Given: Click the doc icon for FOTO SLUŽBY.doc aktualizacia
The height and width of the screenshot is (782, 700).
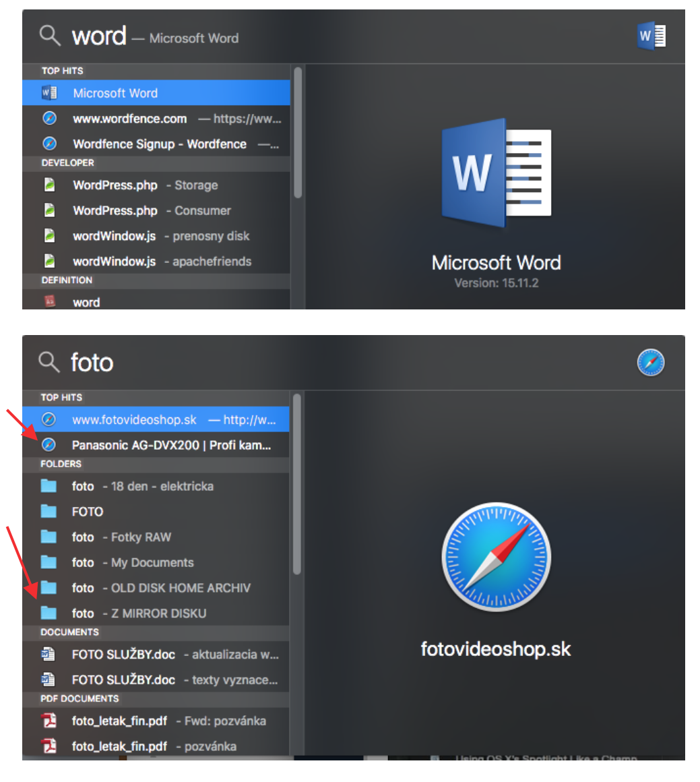Looking at the screenshot, I should click(49, 654).
